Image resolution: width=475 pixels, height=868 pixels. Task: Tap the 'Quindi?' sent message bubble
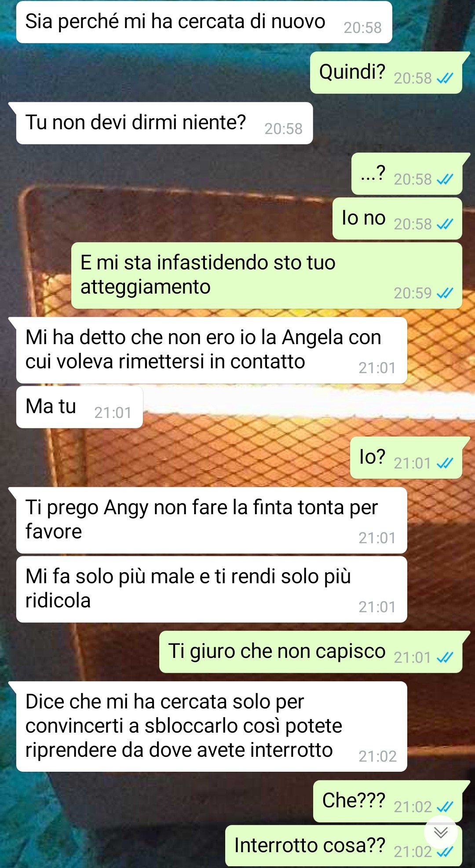click(x=386, y=73)
